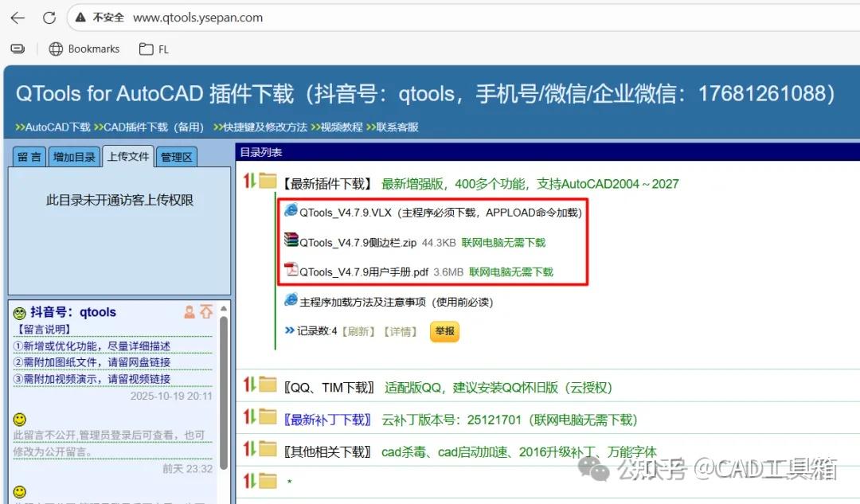This screenshot has height=504, width=860.
Task: Open the sidebar toggle icon left of Bookmarks
Action: pos(18,49)
